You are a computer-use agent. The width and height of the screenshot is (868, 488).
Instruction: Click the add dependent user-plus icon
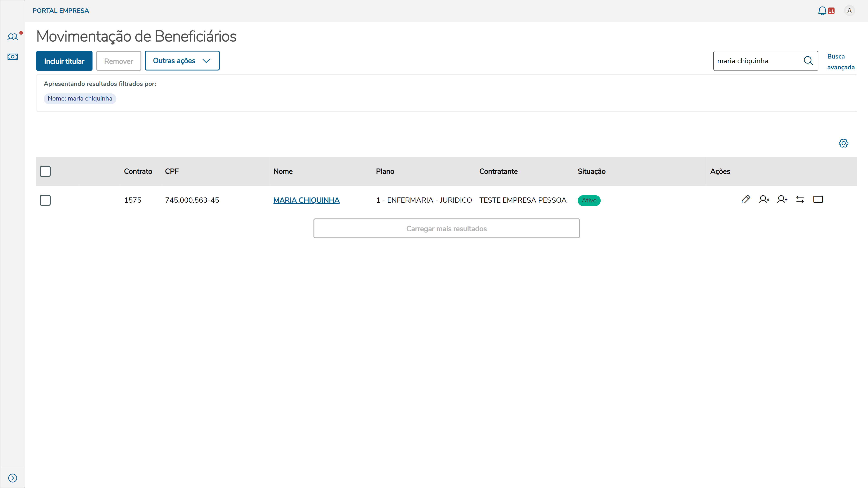[782, 199]
